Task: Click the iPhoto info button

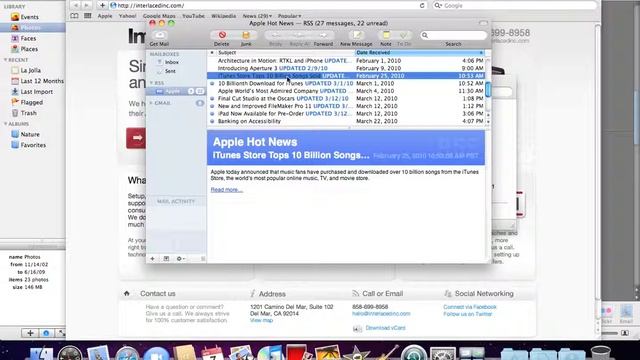Action: click(x=46, y=333)
